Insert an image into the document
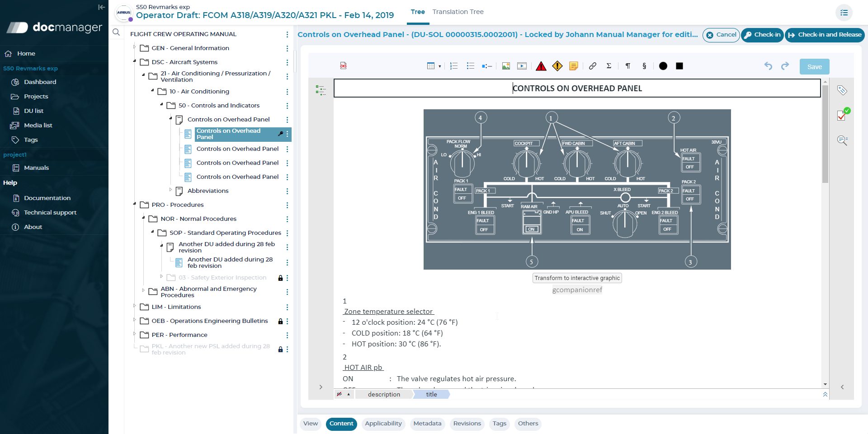The width and height of the screenshot is (868, 434). 506,66
